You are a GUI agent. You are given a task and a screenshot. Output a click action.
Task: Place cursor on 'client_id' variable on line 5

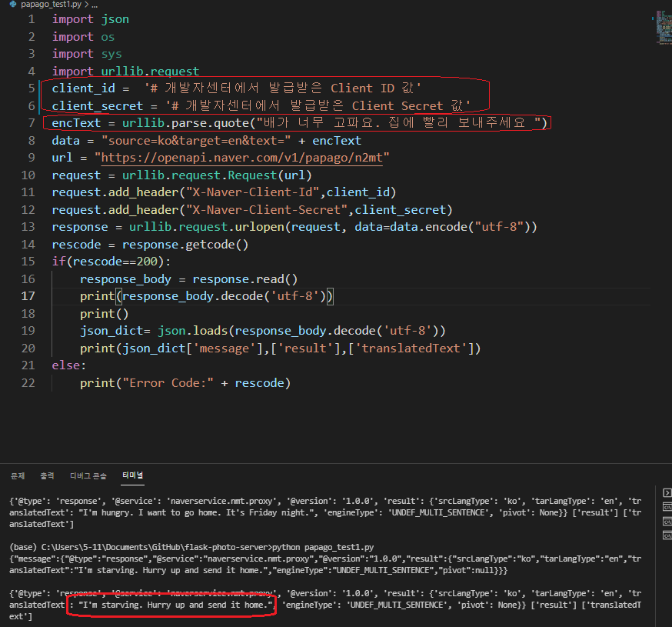pyautogui.click(x=84, y=88)
